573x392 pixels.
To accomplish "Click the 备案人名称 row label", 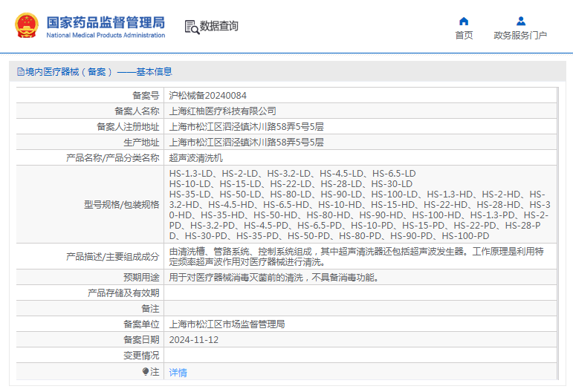I will (137, 111).
